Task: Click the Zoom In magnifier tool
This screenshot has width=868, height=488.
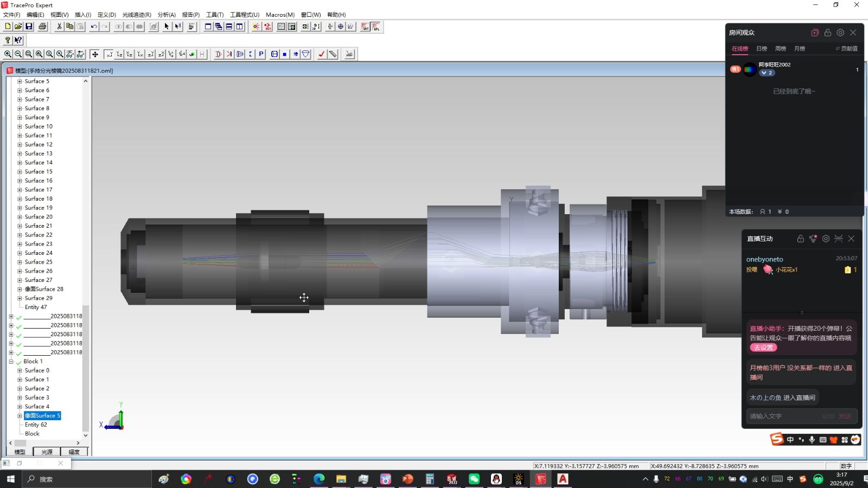Action: click(8, 53)
